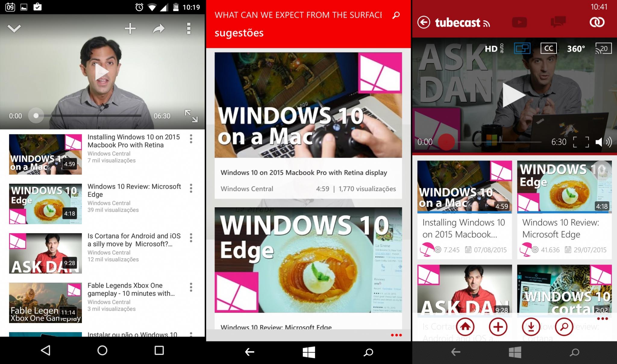The width and height of the screenshot is (617, 364).
Task: Toggle closed captions CC button
Action: 549,48
